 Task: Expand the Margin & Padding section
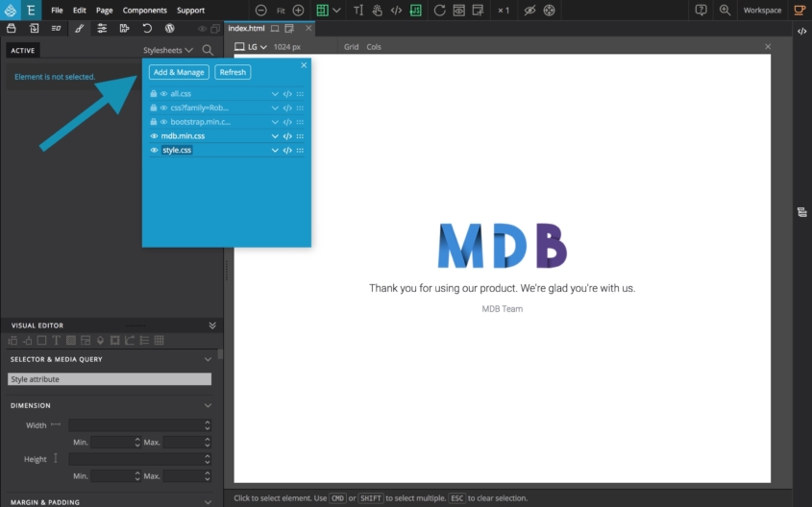(x=208, y=502)
